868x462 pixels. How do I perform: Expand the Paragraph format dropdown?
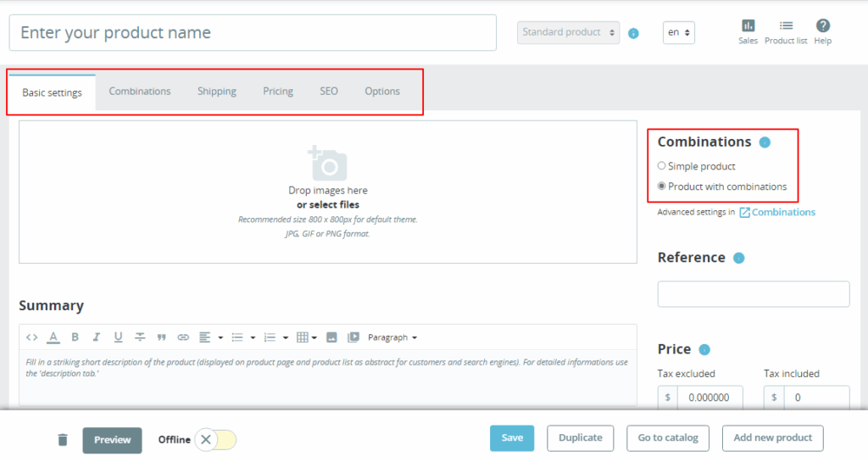[392, 337]
